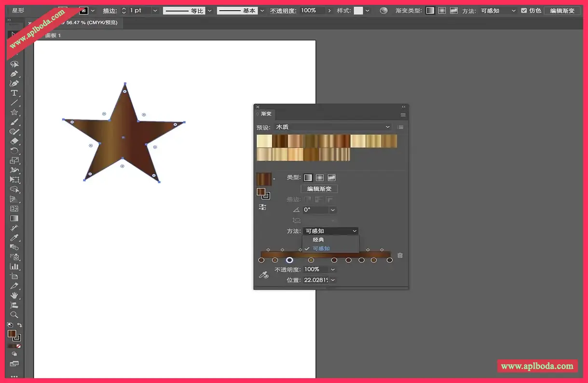Delete gradient stop with trash icon

tap(400, 255)
